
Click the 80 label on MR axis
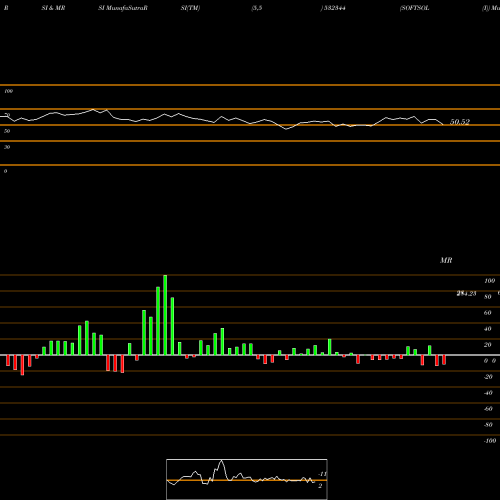pyautogui.click(x=488, y=297)
